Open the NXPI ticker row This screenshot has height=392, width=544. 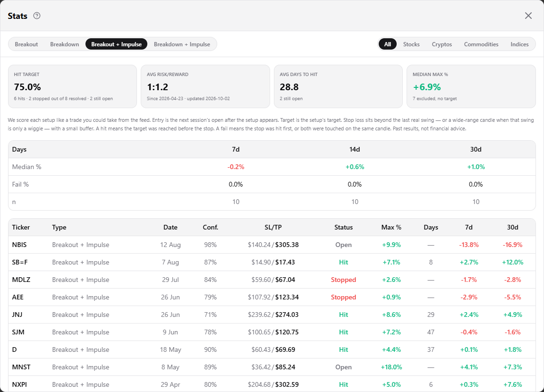[272, 384]
